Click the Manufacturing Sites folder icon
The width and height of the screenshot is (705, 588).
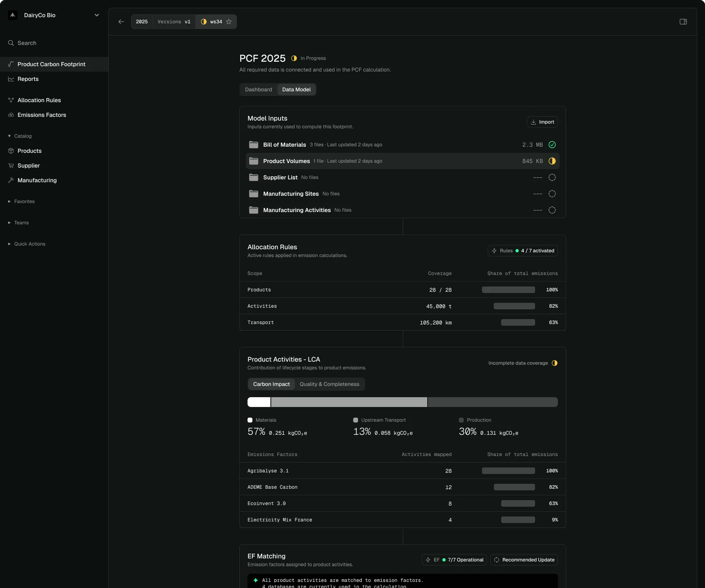(254, 194)
